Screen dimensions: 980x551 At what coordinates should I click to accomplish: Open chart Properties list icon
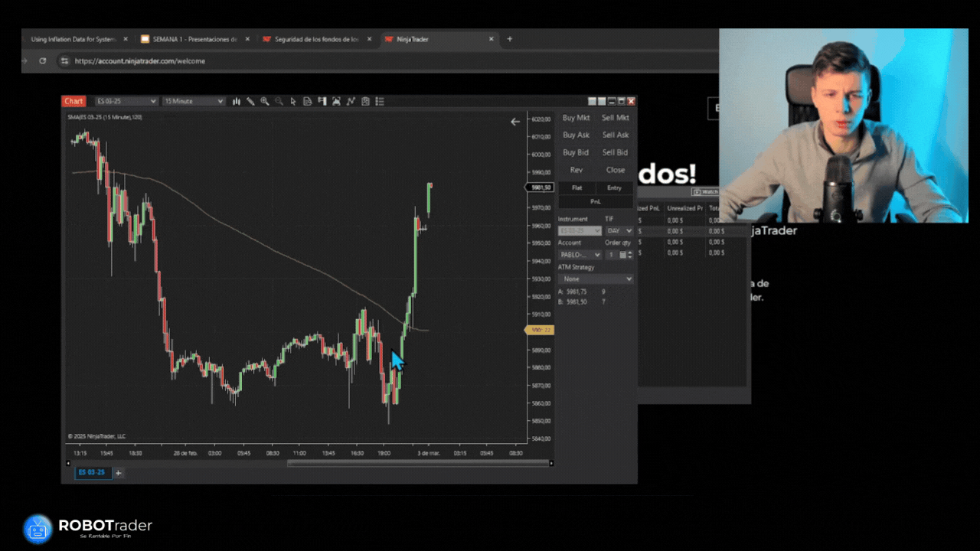380,101
